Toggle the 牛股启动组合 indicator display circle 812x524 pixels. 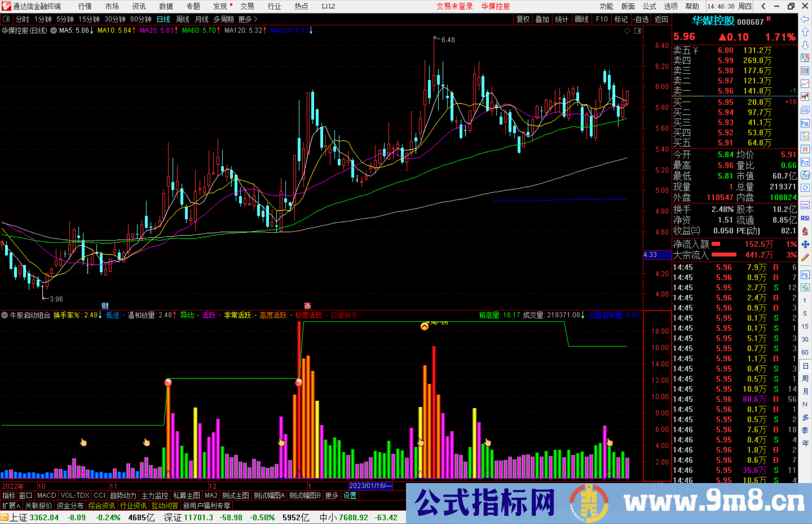coord(5,316)
